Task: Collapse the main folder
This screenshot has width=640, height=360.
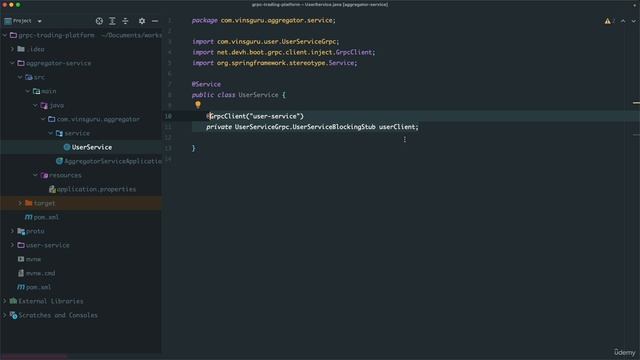Action: pyautogui.click(x=28, y=91)
